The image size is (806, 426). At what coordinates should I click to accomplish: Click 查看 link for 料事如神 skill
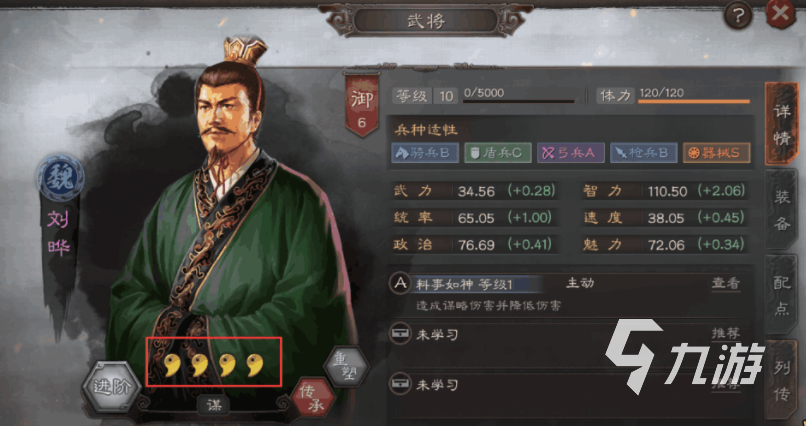tap(726, 283)
